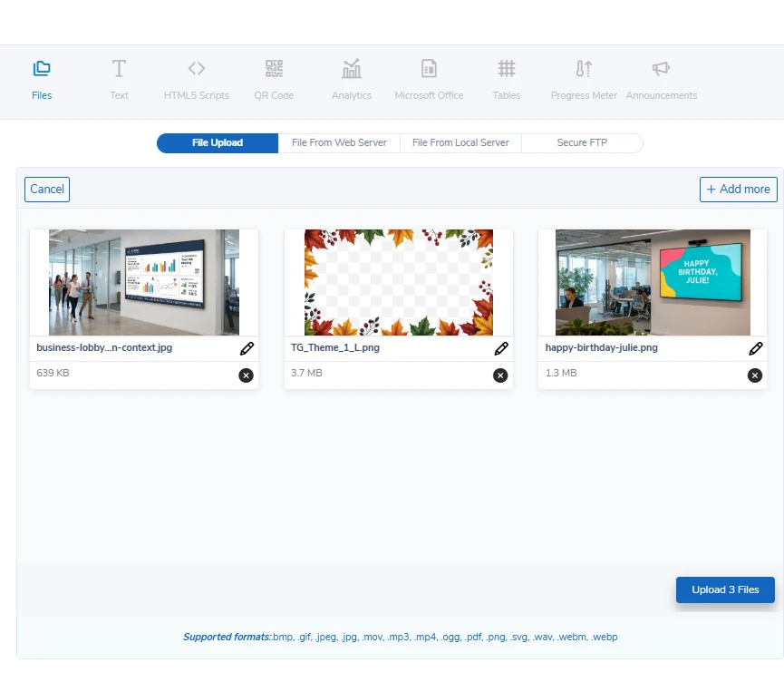Select the Analytics chart icon
The height and width of the screenshot is (682, 784).
point(352,69)
